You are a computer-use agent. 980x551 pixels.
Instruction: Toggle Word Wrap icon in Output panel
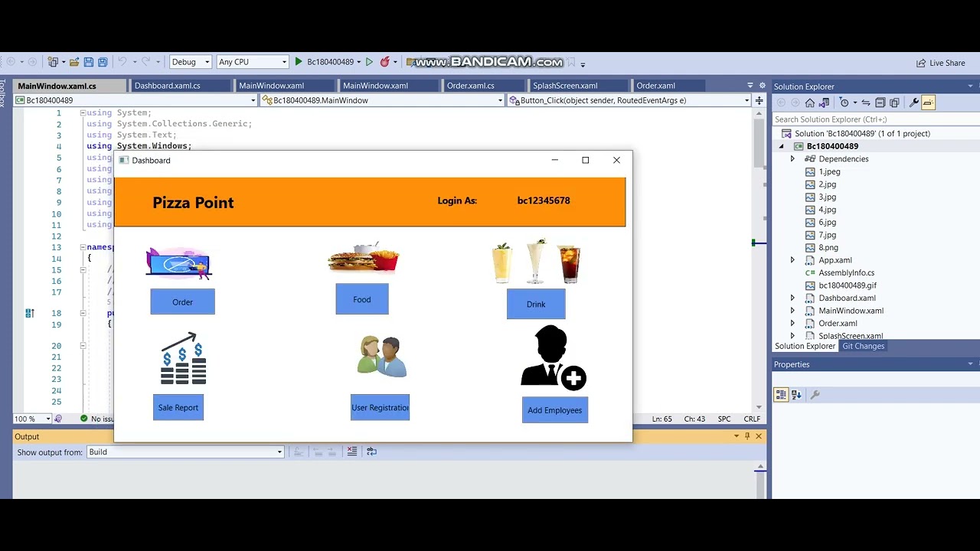click(371, 452)
